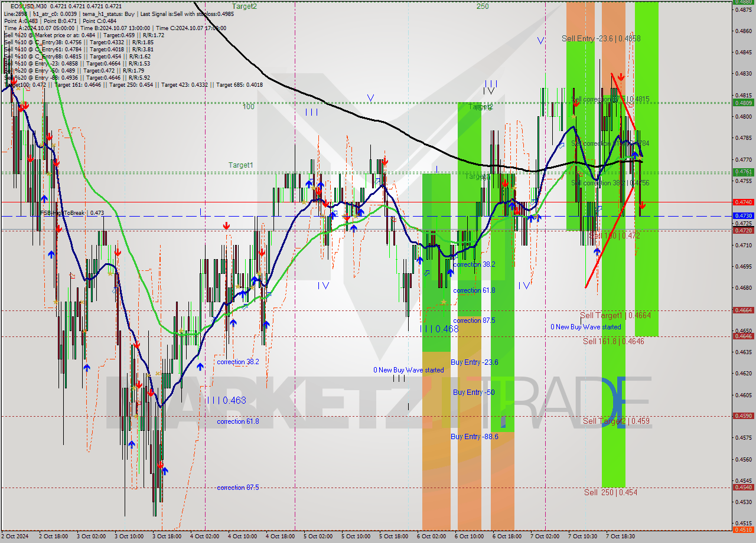Image resolution: width=756 pixels, height=543 pixels.
Task: Click '7 Oct 02:00' on the time axis
Action: 545,537
